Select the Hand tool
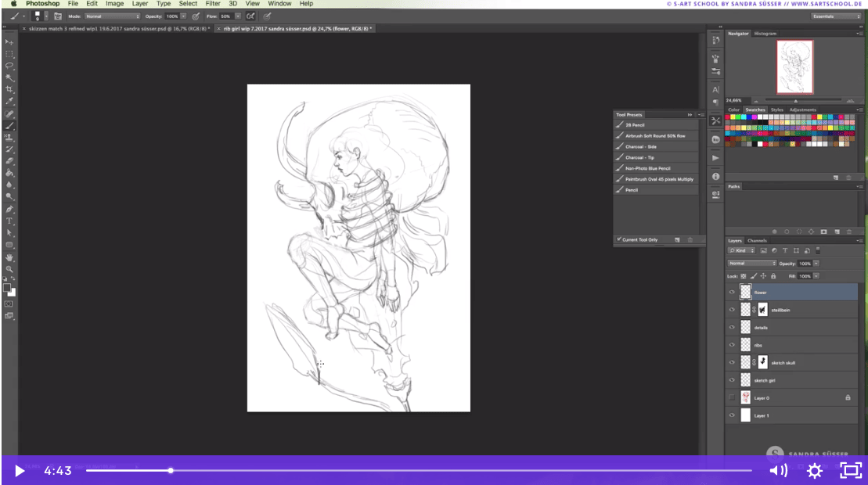The height and width of the screenshot is (485, 868). [x=9, y=257]
